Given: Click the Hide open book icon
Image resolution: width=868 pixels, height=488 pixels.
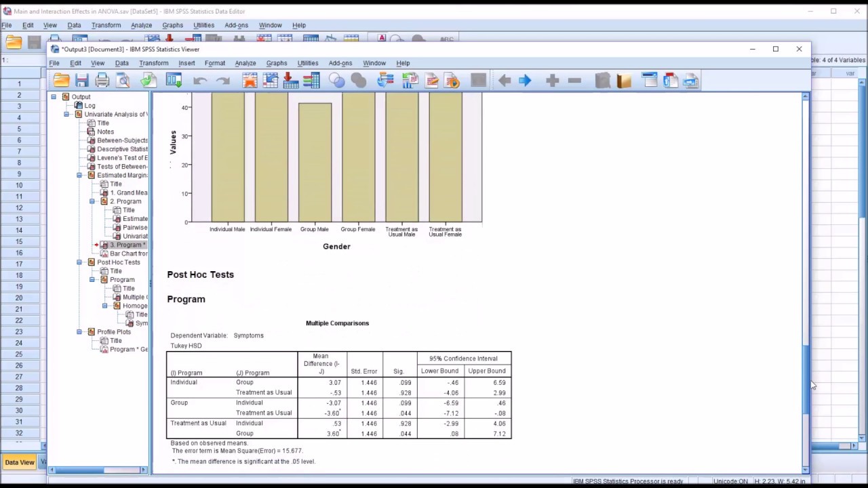Looking at the screenshot, I should (x=624, y=81).
